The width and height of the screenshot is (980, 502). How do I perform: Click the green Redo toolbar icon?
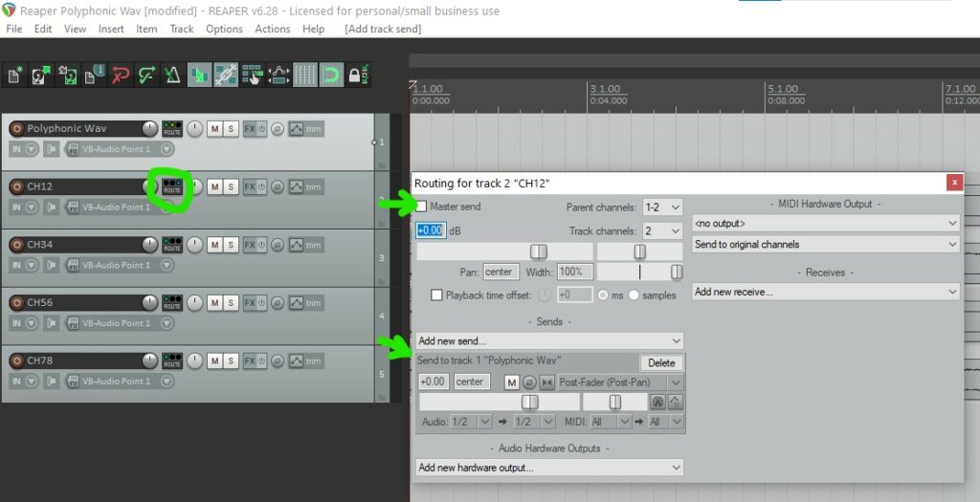pos(146,76)
